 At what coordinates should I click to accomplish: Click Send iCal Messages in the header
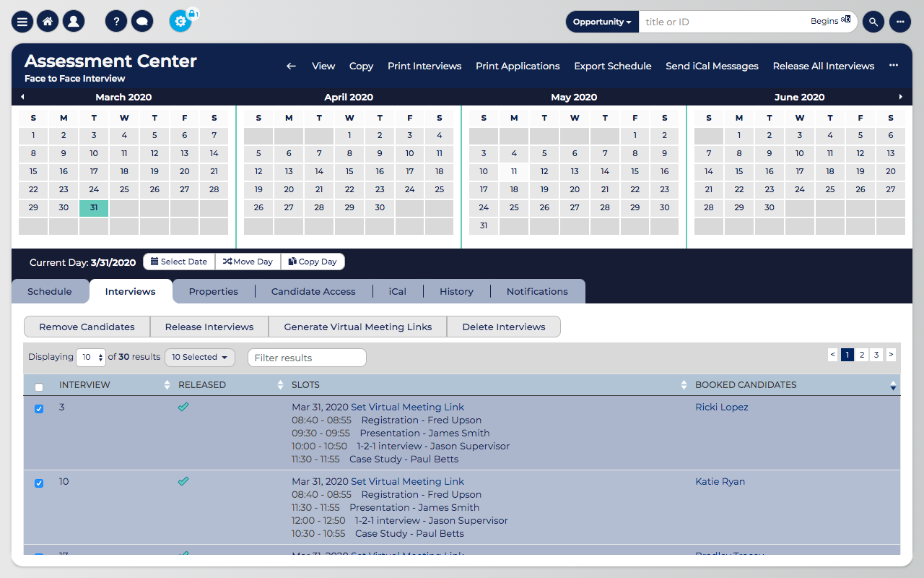(712, 66)
